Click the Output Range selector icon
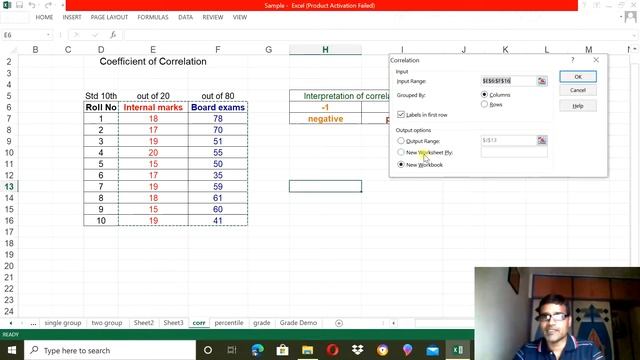This screenshot has height=360, width=640. click(542, 140)
